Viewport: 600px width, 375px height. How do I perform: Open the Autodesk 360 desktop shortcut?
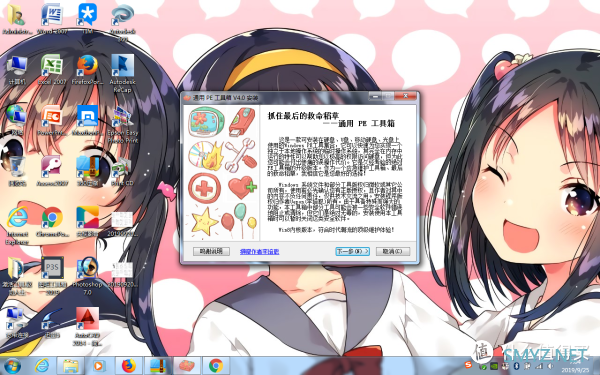pos(122,23)
